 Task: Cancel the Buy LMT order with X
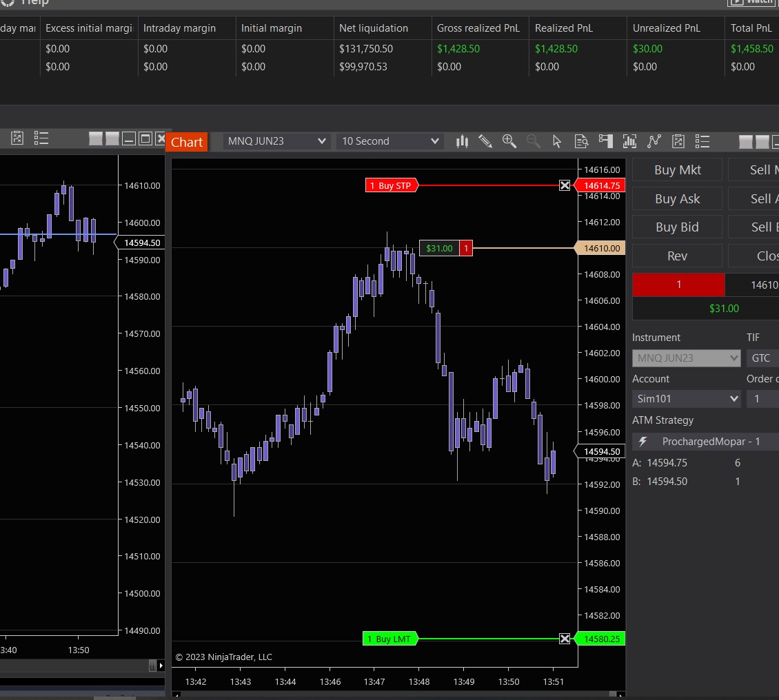pyautogui.click(x=565, y=639)
